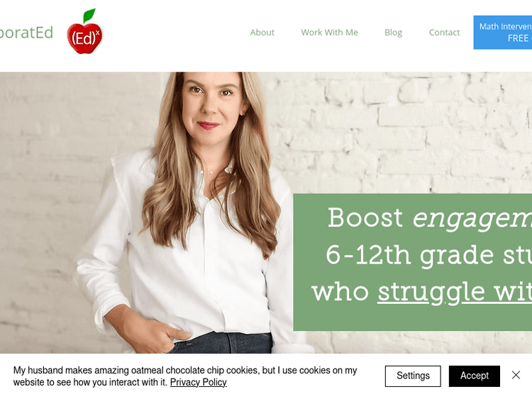Image resolution: width=532 pixels, height=399 pixels.
Task: Go to Work With Me
Action: (329, 33)
